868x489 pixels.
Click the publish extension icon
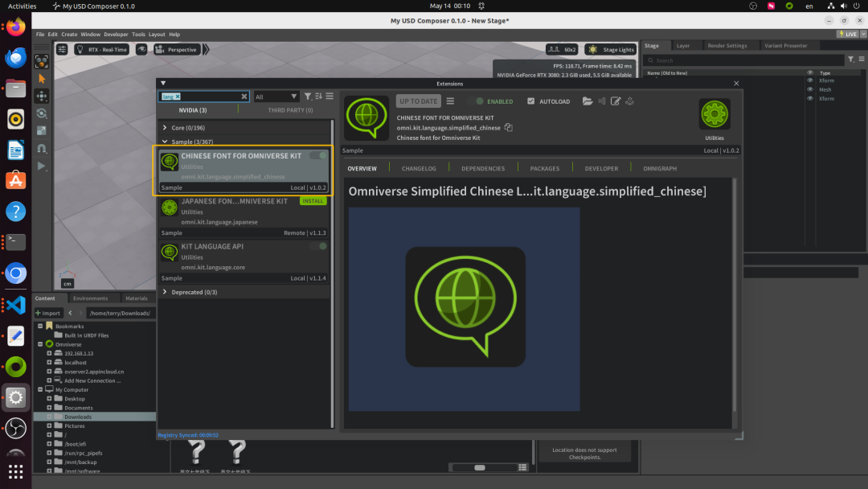click(629, 101)
